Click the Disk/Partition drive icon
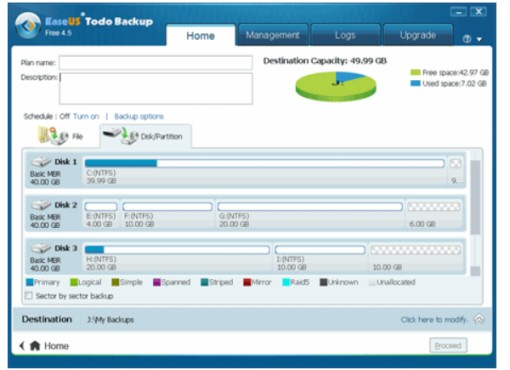The width and height of the screenshot is (510, 370). tap(121, 136)
